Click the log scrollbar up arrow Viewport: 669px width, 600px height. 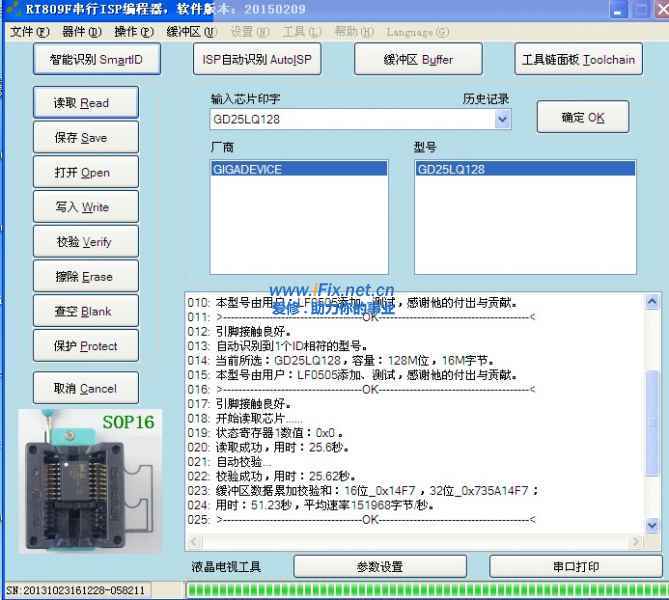(x=652, y=302)
